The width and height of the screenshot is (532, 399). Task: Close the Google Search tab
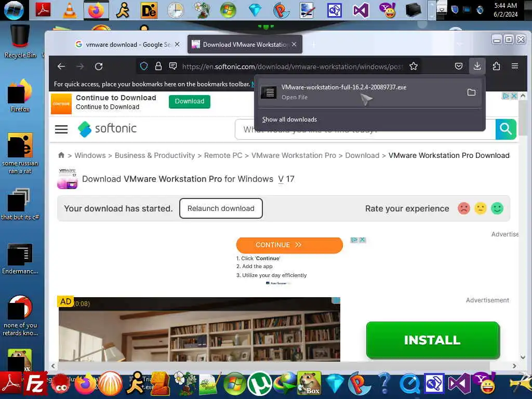(x=177, y=45)
